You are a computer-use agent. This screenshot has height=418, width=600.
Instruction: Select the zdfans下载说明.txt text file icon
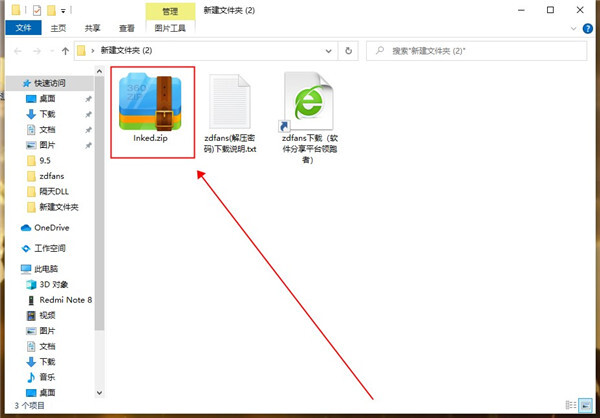[x=230, y=102]
